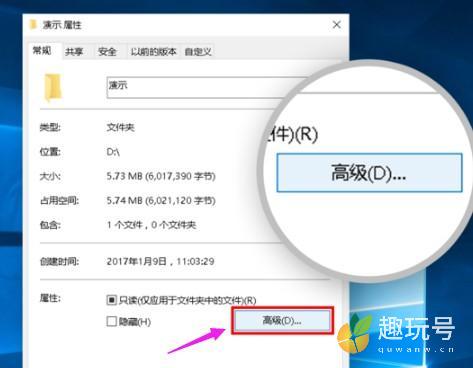This screenshot has width=473, height=368.
Task: Toggle the 只读 read-only checkbox
Action: click(x=111, y=300)
